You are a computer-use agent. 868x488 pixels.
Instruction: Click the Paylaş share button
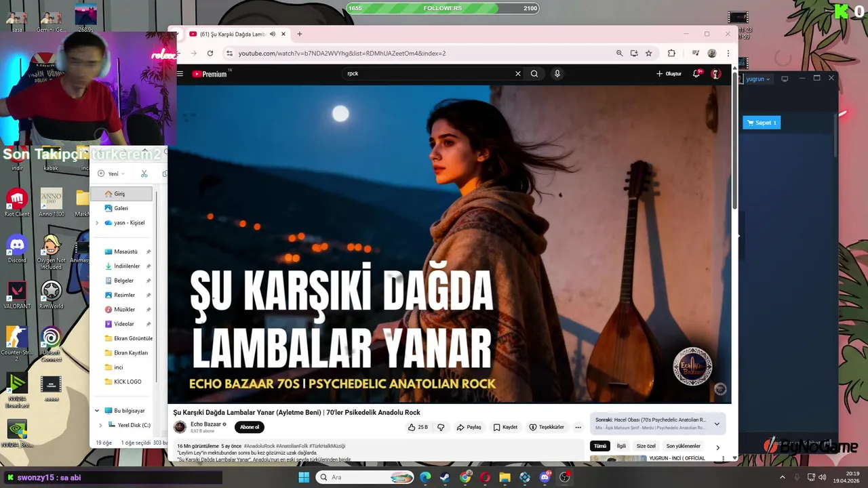[x=469, y=427]
